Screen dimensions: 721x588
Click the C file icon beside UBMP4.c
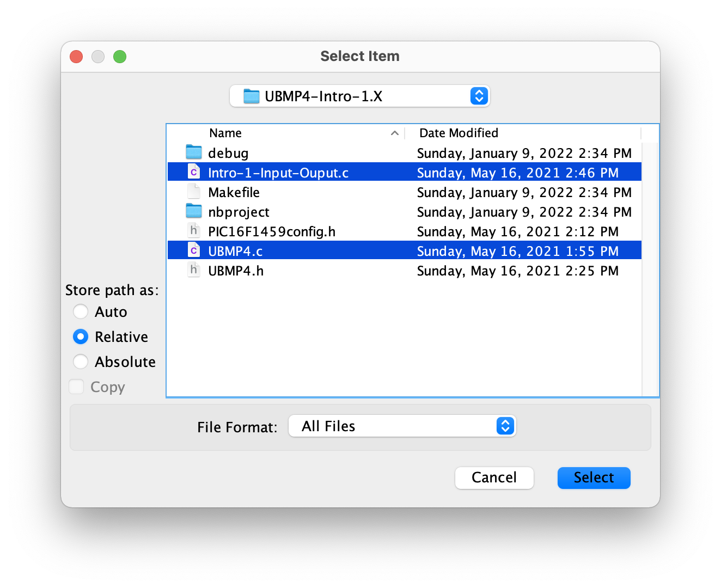[x=194, y=250]
